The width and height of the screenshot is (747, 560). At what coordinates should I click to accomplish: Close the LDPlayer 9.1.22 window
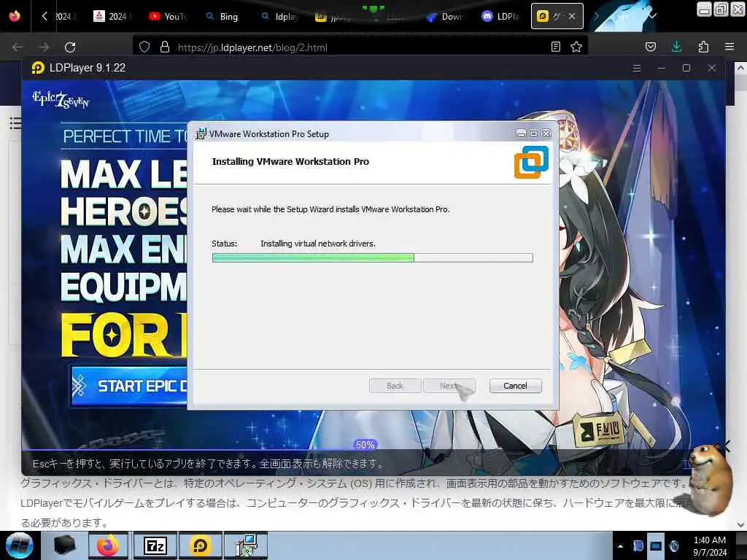(x=712, y=68)
